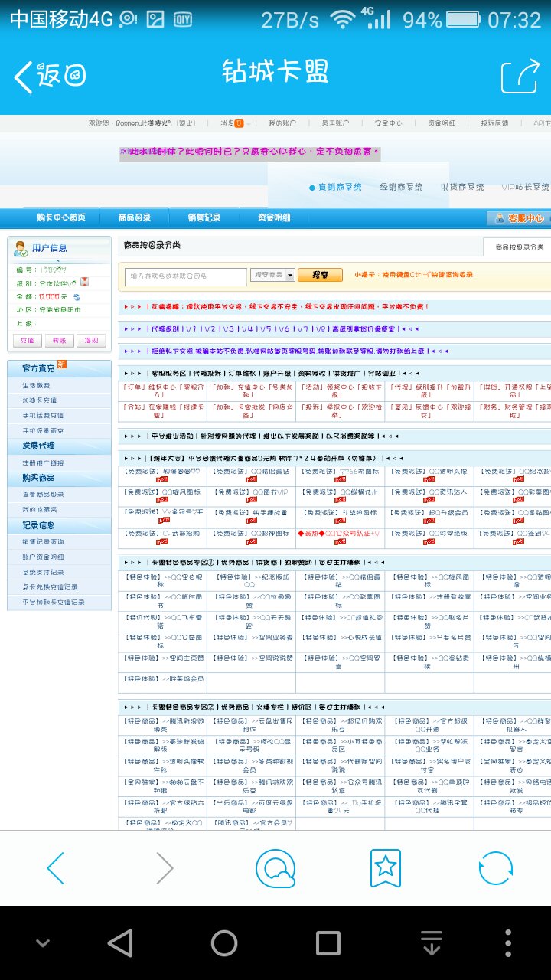Screen dimensions: 551x980
Task: Reload the page with the refresh icon
Action: (x=496, y=867)
